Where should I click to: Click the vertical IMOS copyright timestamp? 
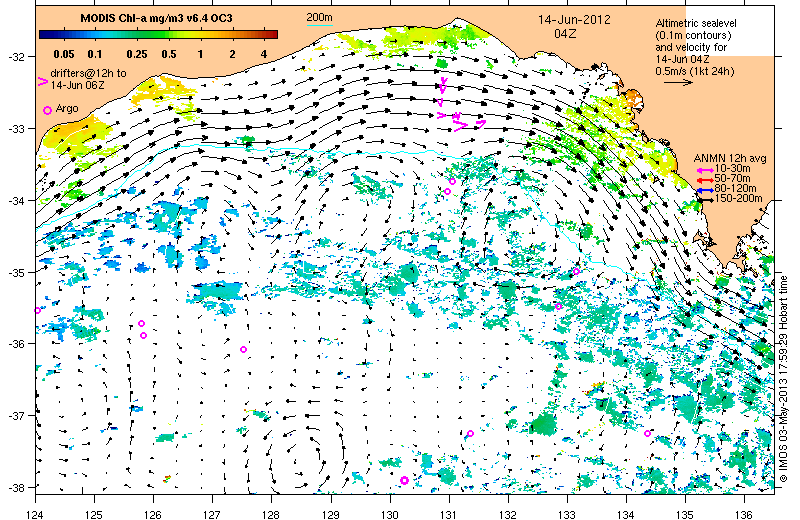coord(784,380)
